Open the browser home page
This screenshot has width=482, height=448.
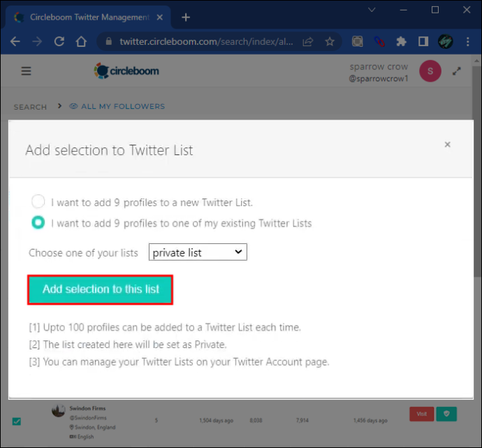pos(81,41)
